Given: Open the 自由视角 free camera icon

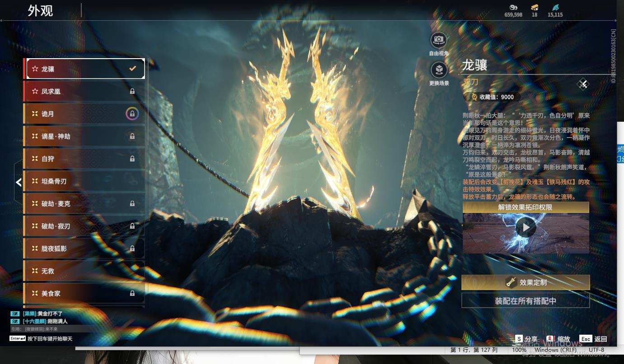Looking at the screenshot, I should [438, 40].
